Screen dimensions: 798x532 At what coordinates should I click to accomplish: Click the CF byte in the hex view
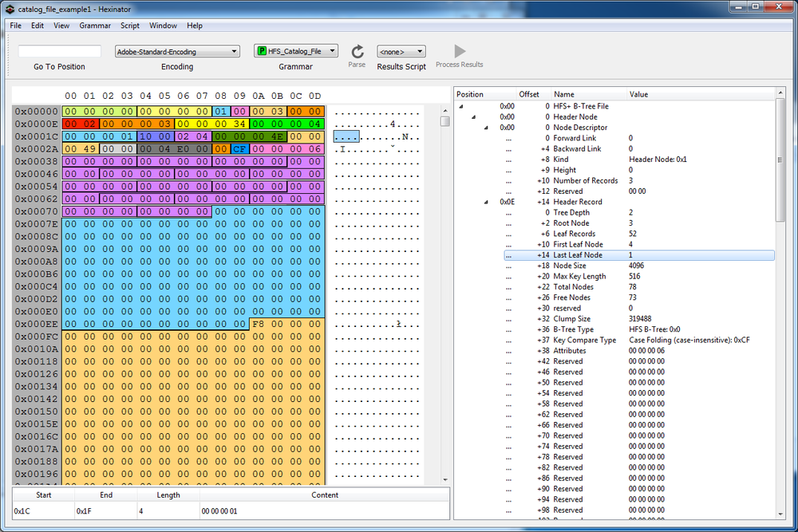[239, 149]
